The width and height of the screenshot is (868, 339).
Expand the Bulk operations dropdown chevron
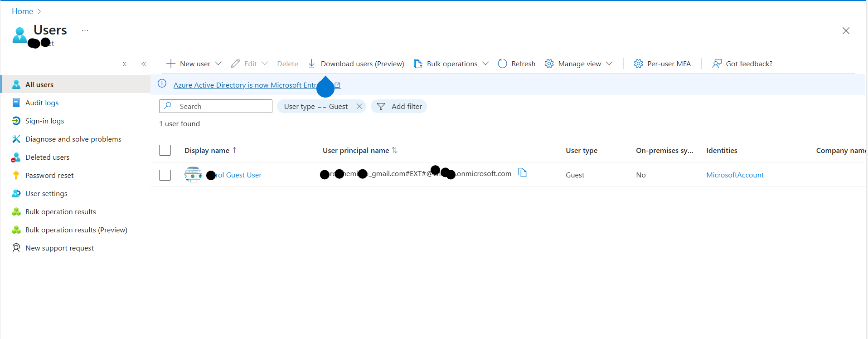[x=485, y=64]
